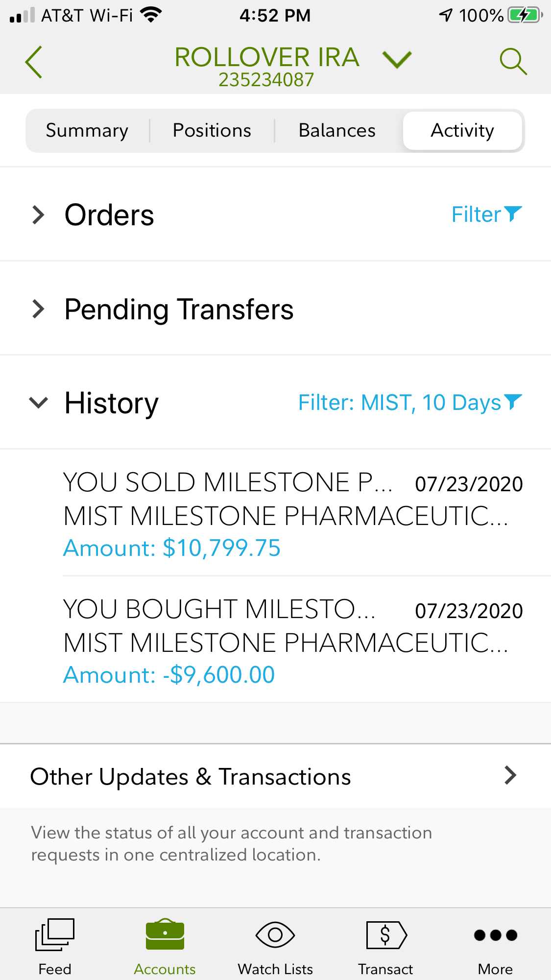Expand the Orders section chevron

tap(38, 215)
